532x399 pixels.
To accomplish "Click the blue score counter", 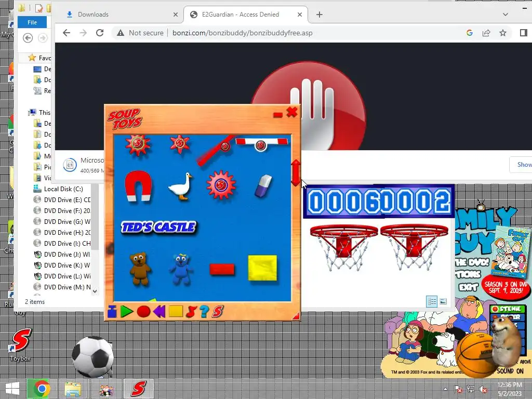I will [379, 202].
